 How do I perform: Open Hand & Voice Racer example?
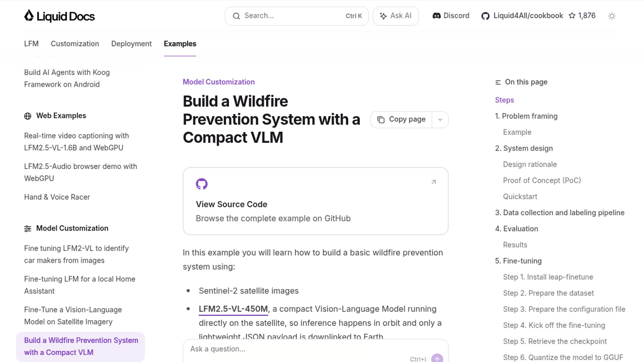coord(57,197)
